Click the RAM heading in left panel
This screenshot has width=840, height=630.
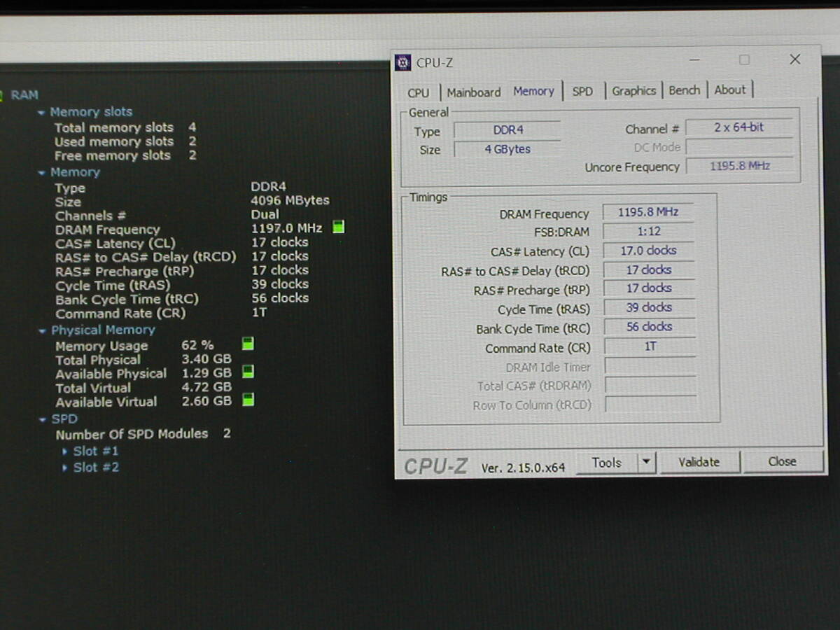tap(24, 95)
